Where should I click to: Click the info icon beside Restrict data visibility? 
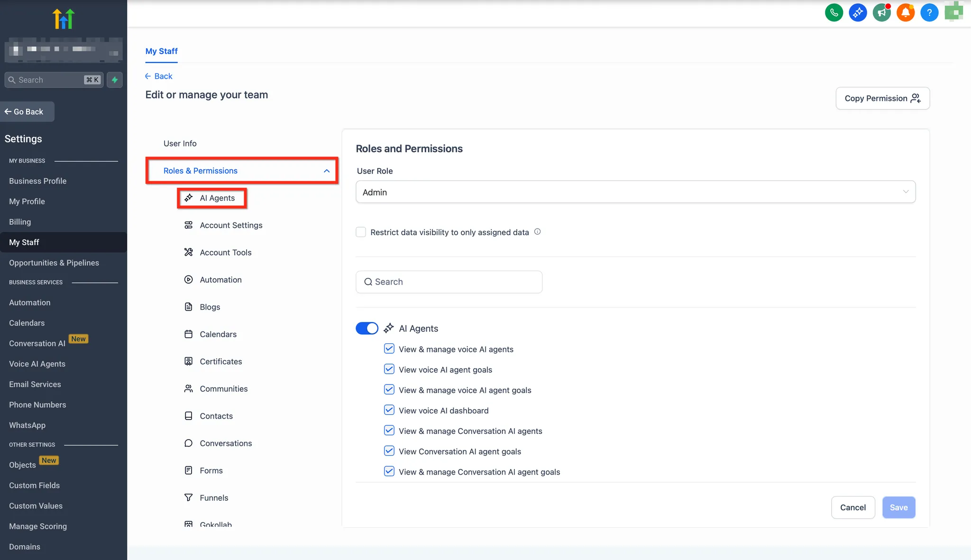coord(537,232)
